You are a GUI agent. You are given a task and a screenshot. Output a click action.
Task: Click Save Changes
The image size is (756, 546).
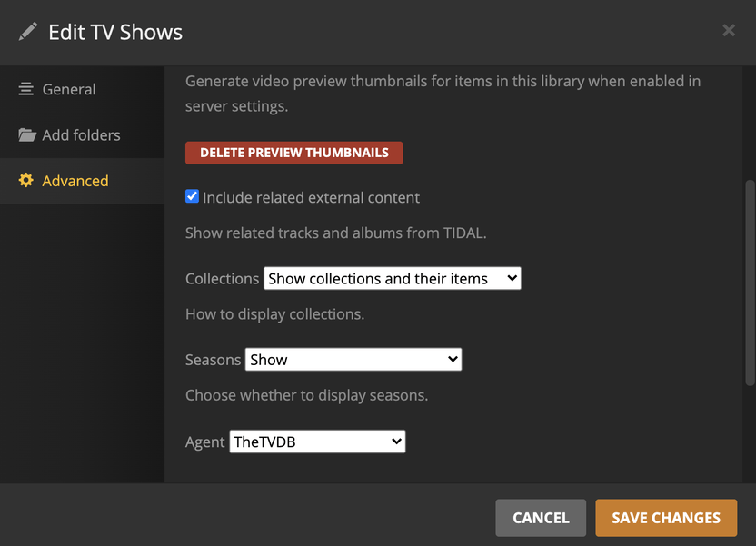[666, 518]
